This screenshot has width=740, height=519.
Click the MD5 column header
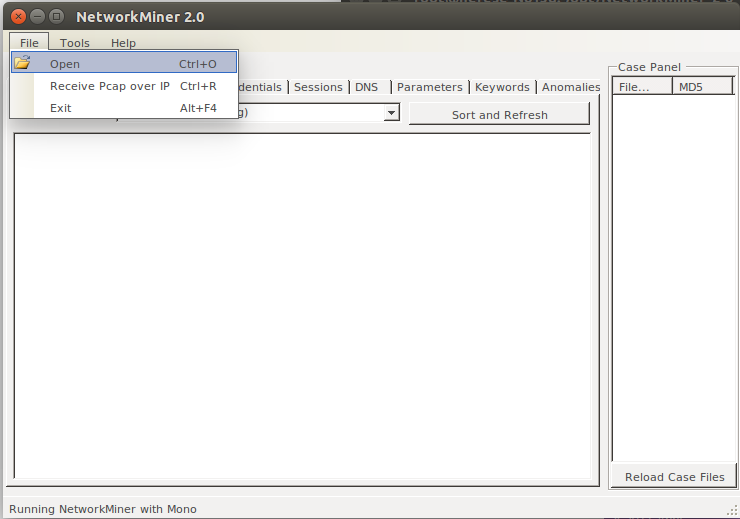click(x=703, y=87)
